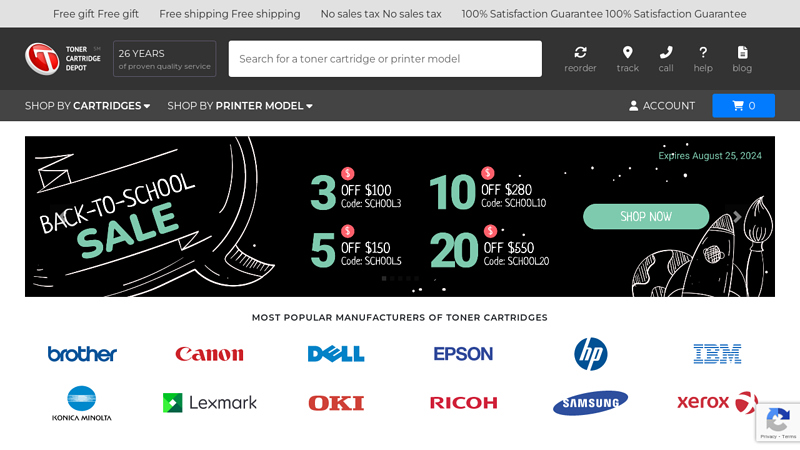This screenshot has height=450, width=800.
Task: Select the OKI manufacturer logo
Action: [x=336, y=403]
